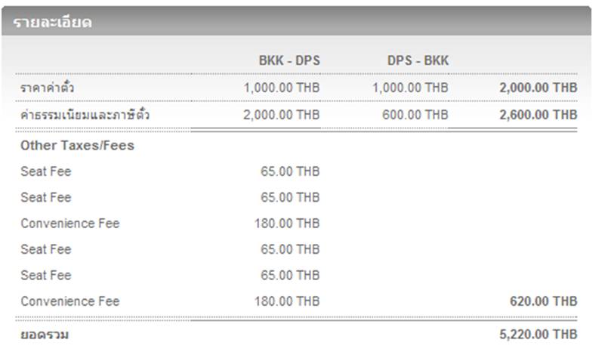Screen dimensions: 608x364
Task: Select the first Convenience Fee label
Action: pos(70,224)
